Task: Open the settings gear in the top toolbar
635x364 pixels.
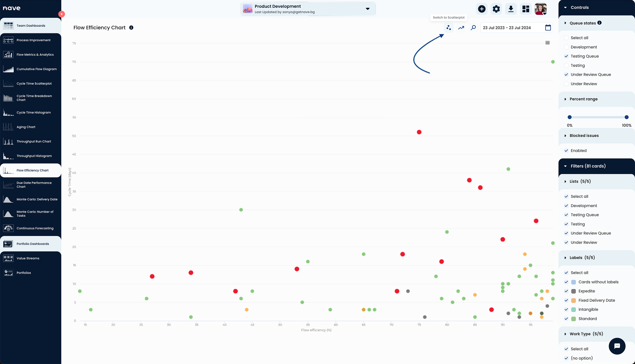Action: click(x=496, y=9)
